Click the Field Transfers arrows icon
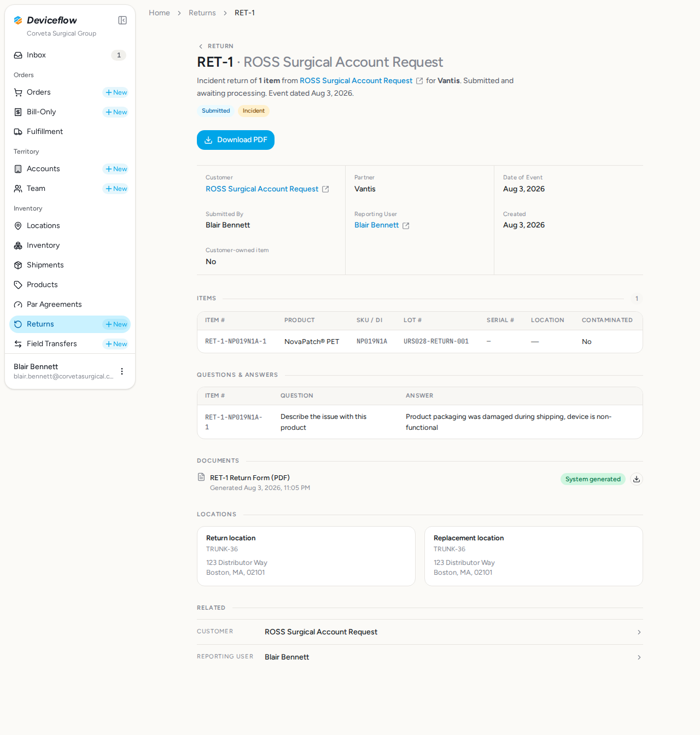This screenshot has width=700, height=735. click(18, 344)
